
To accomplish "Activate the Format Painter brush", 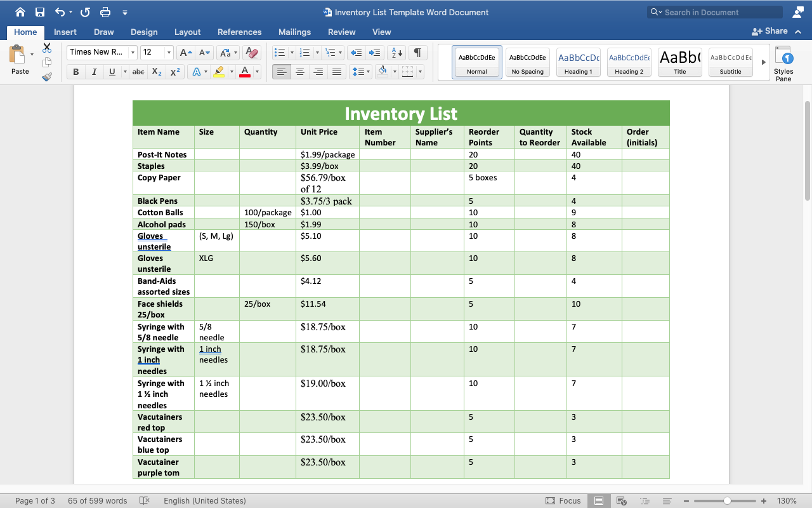I will click(47, 77).
